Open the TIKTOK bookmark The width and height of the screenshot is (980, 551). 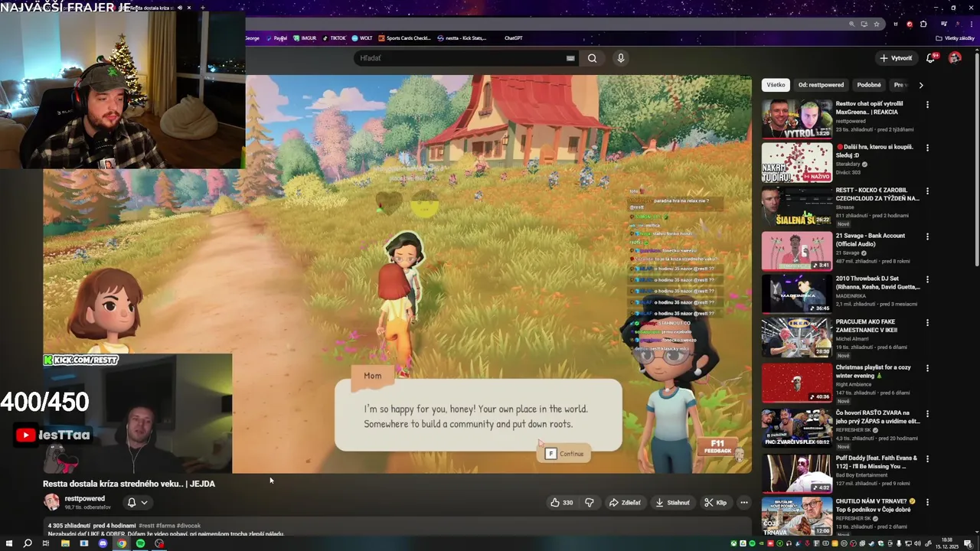334,37
